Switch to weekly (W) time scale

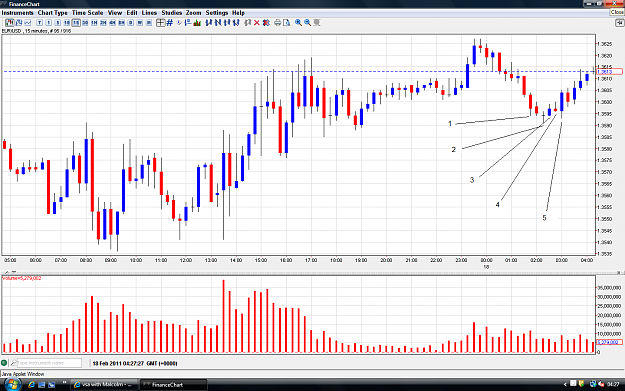click(x=140, y=23)
